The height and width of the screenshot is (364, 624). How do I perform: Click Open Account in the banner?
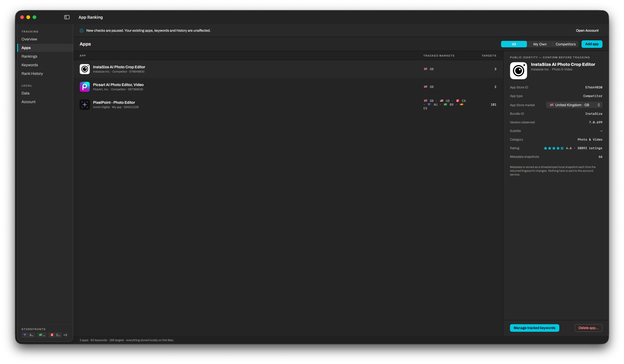point(587,31)
